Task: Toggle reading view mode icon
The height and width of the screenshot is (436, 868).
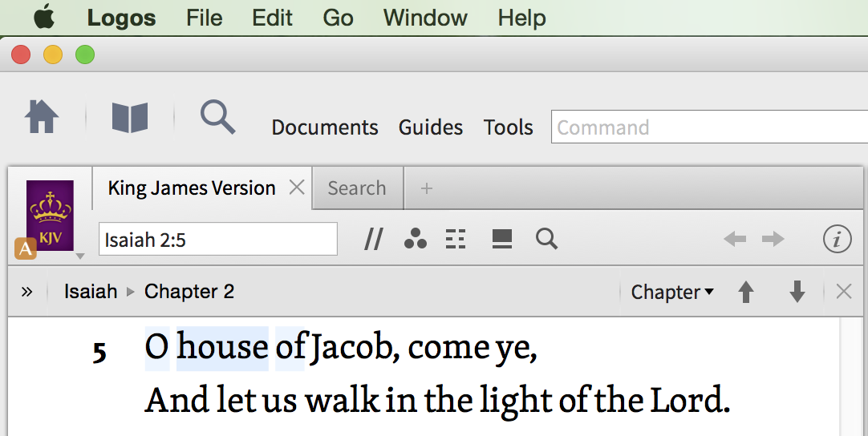Action: pos(501,239)
